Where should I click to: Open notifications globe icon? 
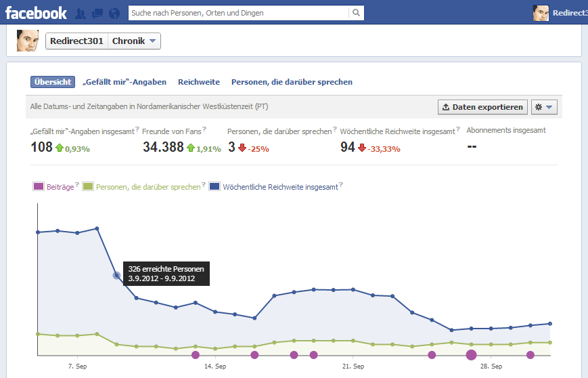click(114, 14)
